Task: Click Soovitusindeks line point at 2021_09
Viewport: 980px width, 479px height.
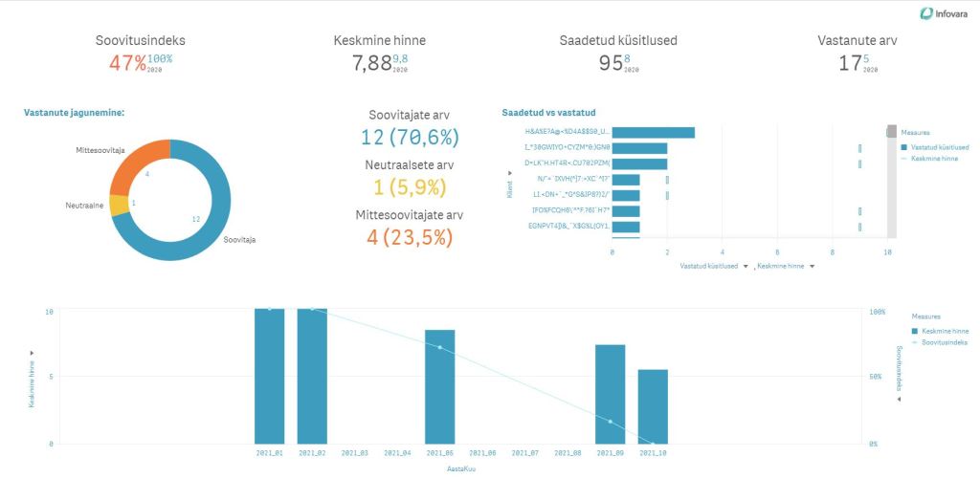Action: point(610,422)
